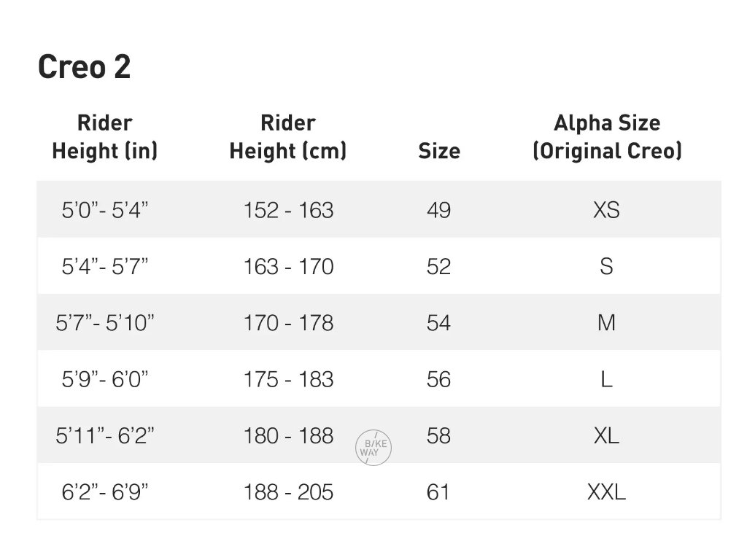The height and width of the screenshot is (560, 747).
Task: Click the XS alpha size cell
Action: (607, 210)
